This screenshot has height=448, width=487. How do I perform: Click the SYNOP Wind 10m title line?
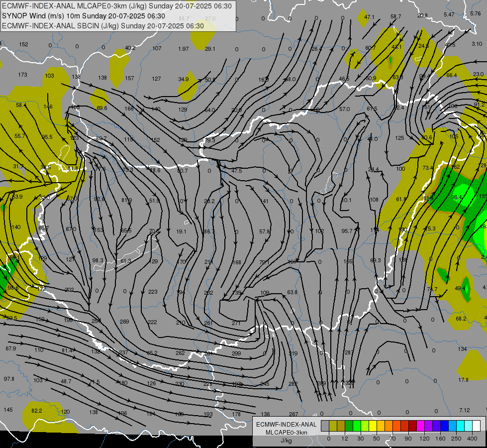83,16
